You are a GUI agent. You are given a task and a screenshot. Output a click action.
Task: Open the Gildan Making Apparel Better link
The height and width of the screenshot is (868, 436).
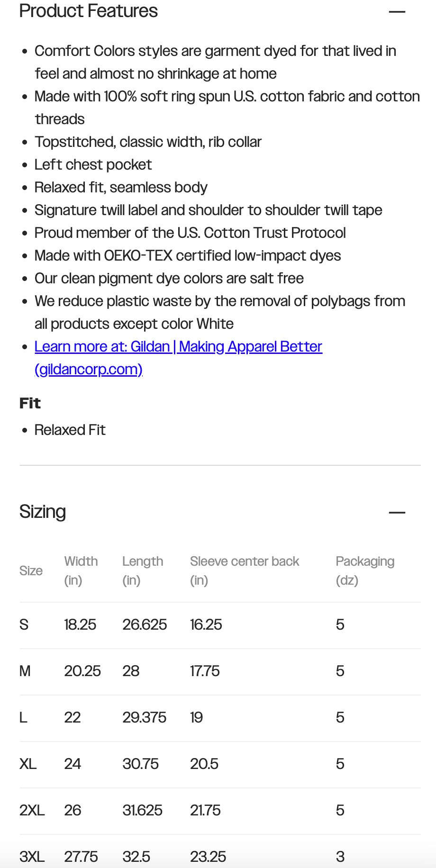[178, 346]
